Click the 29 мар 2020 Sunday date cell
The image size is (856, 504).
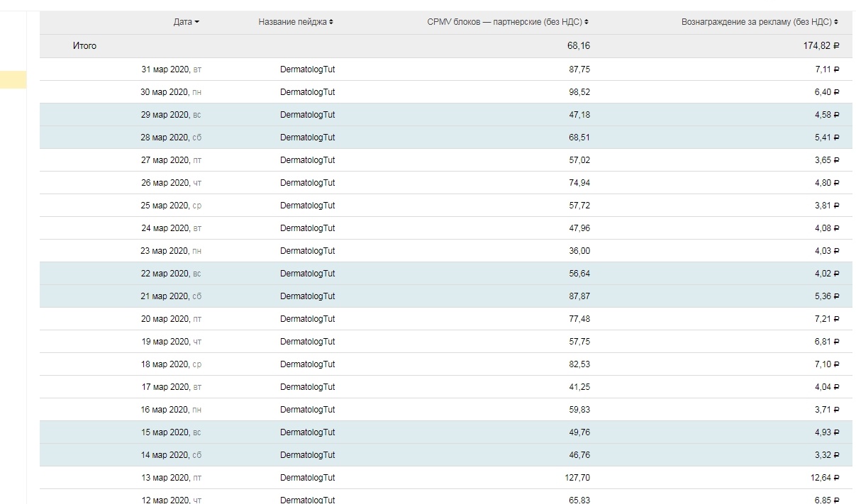(171, 115)
